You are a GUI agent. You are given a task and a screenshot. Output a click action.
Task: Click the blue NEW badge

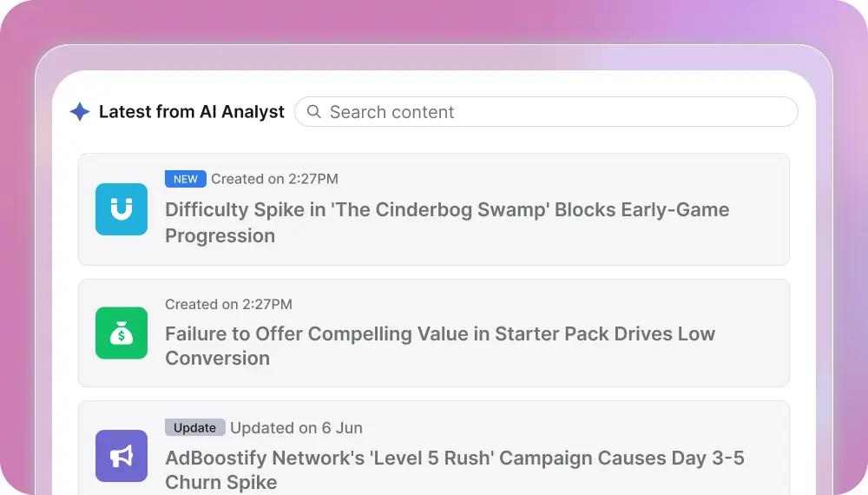tap(186, 179)
